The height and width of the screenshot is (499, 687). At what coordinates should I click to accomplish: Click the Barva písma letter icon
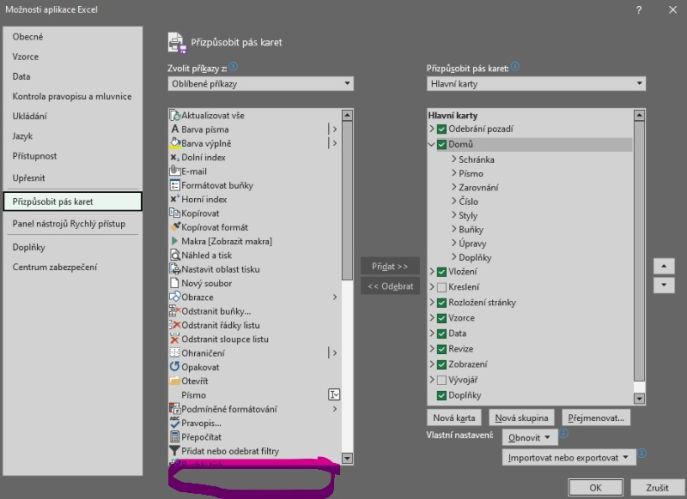(175, 129)
